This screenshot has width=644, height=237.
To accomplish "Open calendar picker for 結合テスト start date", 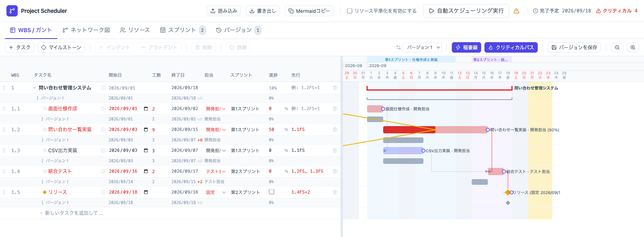I will [146, 171].
